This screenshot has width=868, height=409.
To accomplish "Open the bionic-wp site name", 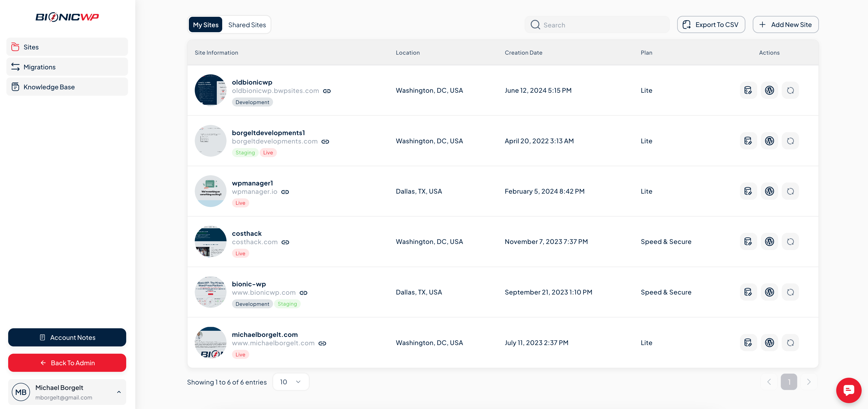I will [249, 284].
